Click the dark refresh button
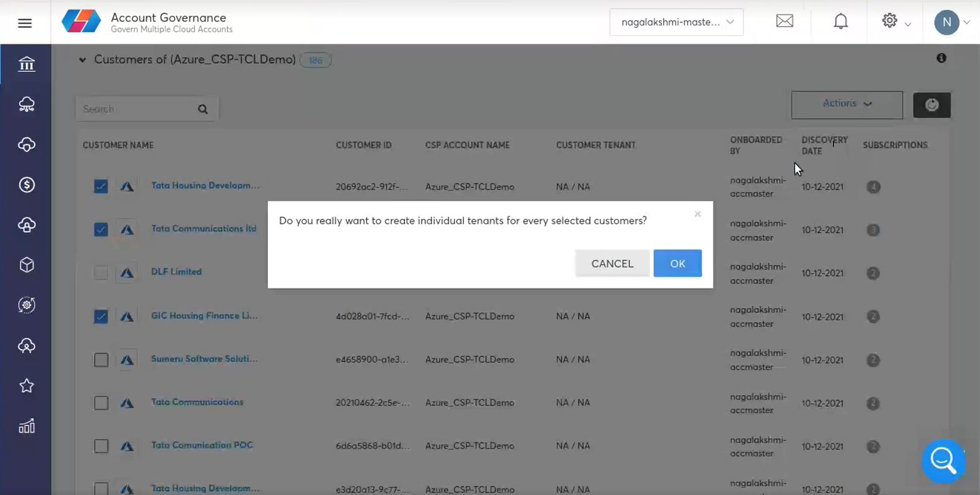 [x=931, y=105]
